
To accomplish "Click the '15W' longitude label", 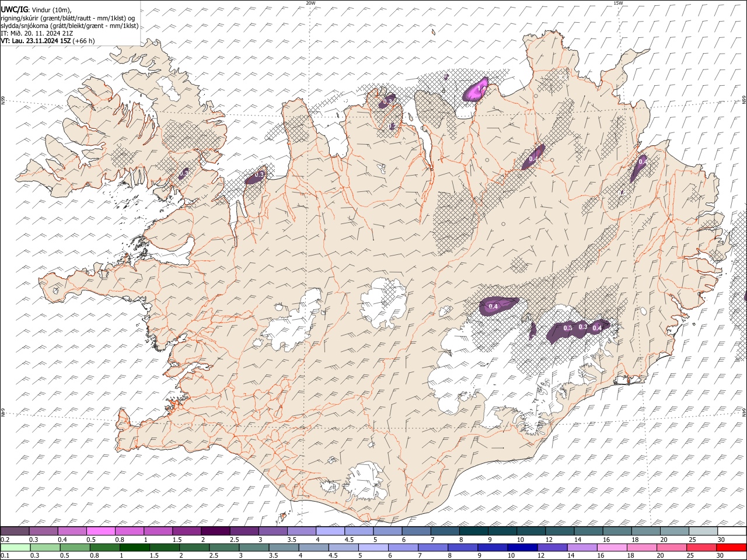I will pyautogui.click(x=618, y=3).
